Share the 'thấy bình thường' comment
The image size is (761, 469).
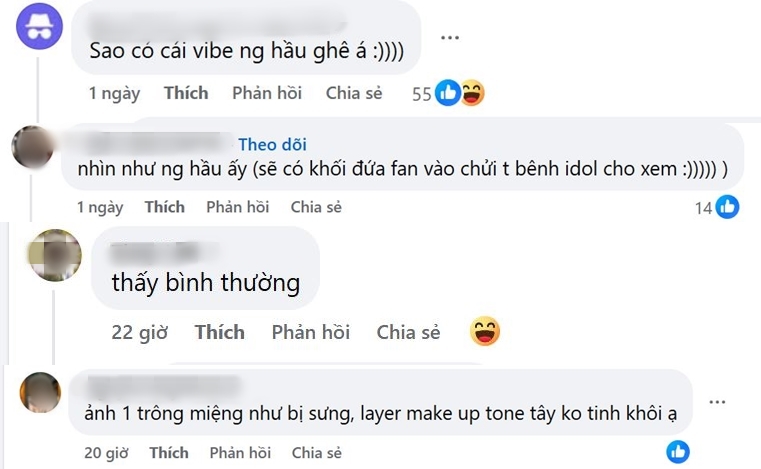pyautogui.click(x=408, y=332)
